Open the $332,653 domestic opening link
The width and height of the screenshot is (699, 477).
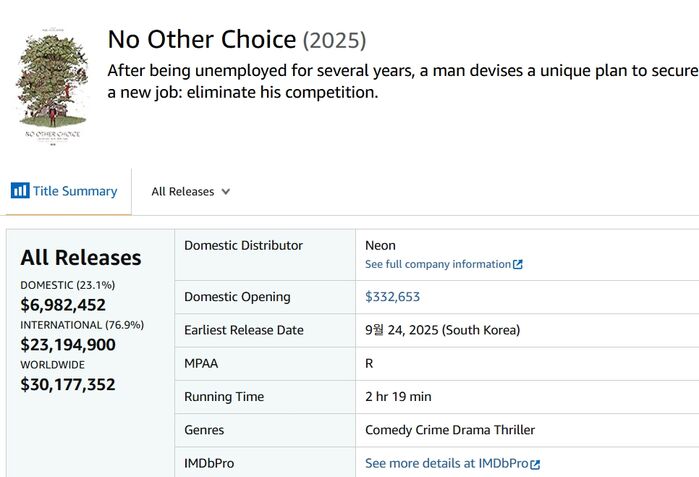click(392, 297)
